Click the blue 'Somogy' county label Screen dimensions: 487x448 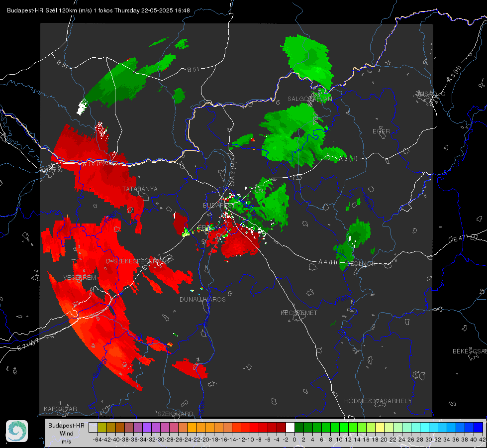[x=100, y=367]
